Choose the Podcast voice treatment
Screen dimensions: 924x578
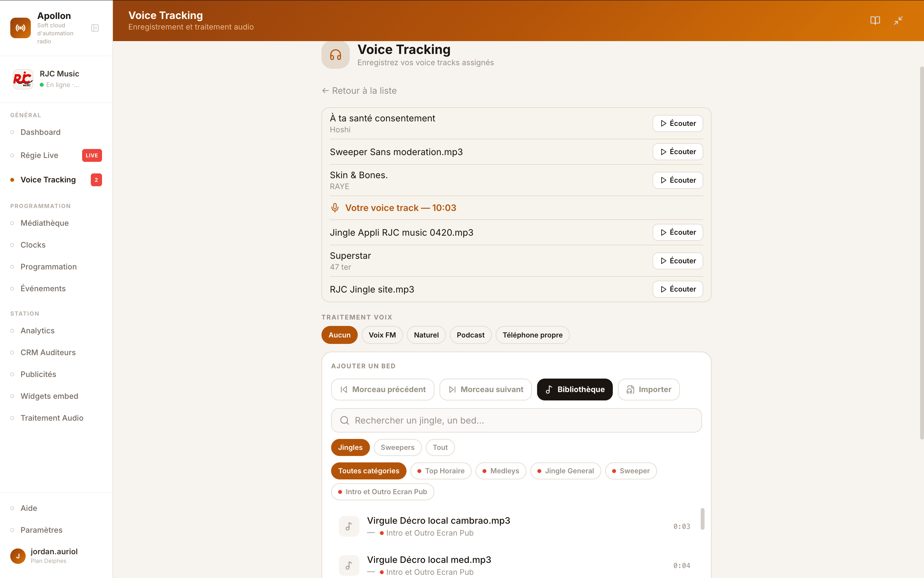(470, 335)
